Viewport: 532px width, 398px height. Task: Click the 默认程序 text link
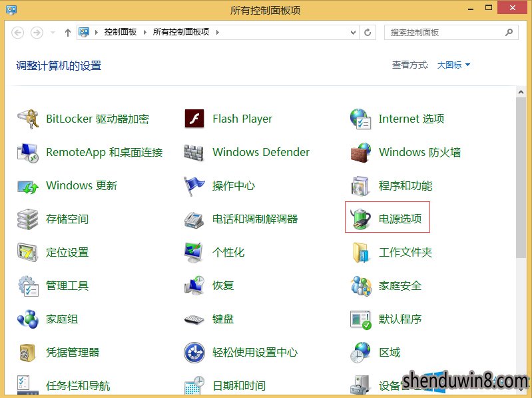pyautogui.click(x=400, y=319)
